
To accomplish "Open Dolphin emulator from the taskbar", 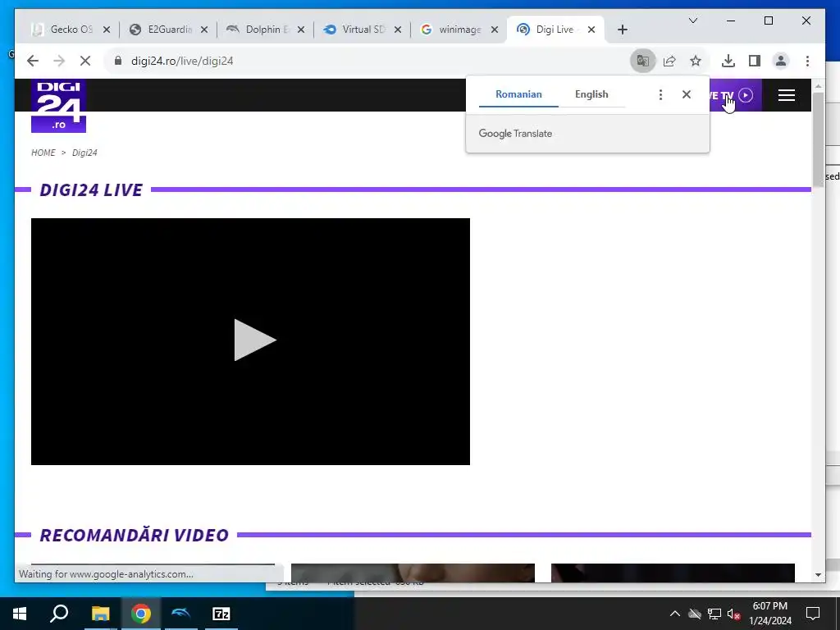I will click(x=181, y=614).
